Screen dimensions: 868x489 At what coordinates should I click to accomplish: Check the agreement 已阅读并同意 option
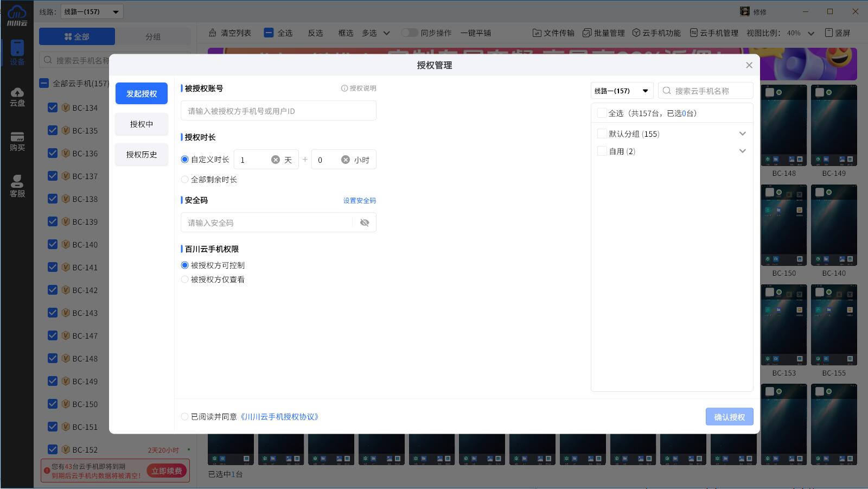click(x=185, y=417)
